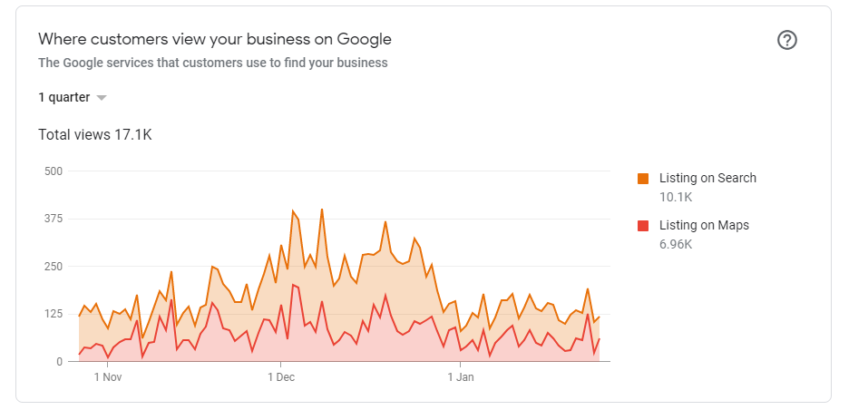
Task: Select the Listing on Maps legend label
Action: (x=704, y=225)
